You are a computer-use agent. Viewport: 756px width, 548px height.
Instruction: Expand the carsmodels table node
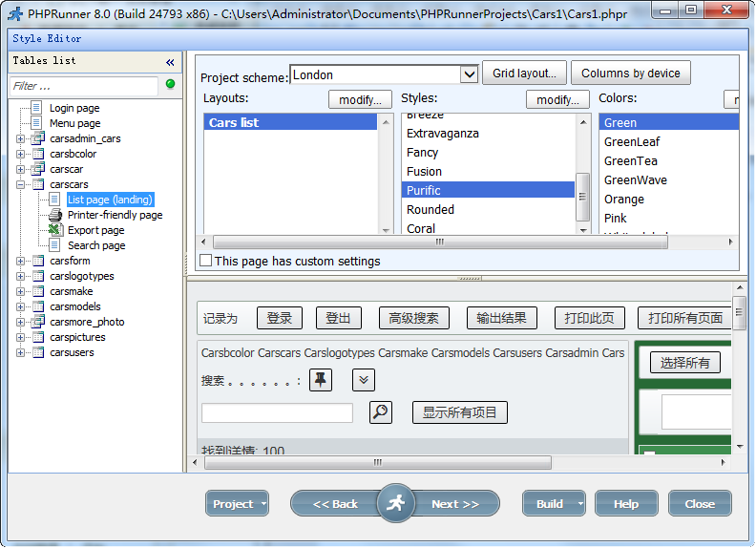(21, 306)
